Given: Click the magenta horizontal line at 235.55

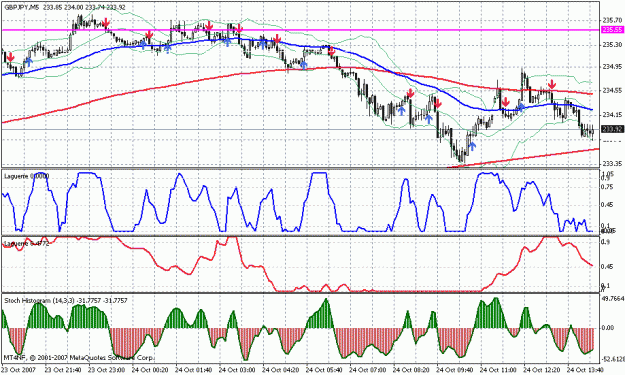Looking at the screenshot, I should 301,30.
